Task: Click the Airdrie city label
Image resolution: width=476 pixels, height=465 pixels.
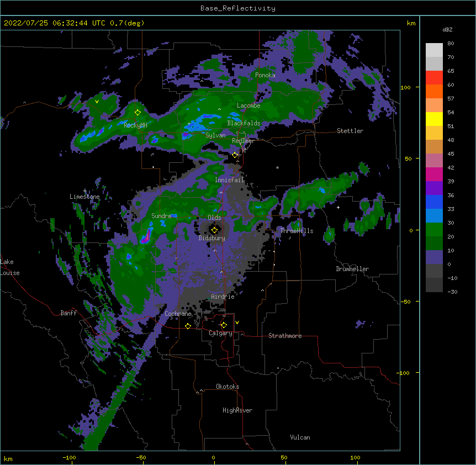Action: pos(223,297)
